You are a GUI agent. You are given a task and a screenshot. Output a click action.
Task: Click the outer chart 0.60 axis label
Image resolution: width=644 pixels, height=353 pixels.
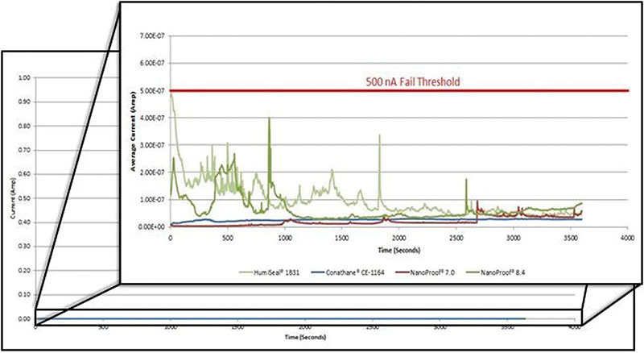pos(25,174)
